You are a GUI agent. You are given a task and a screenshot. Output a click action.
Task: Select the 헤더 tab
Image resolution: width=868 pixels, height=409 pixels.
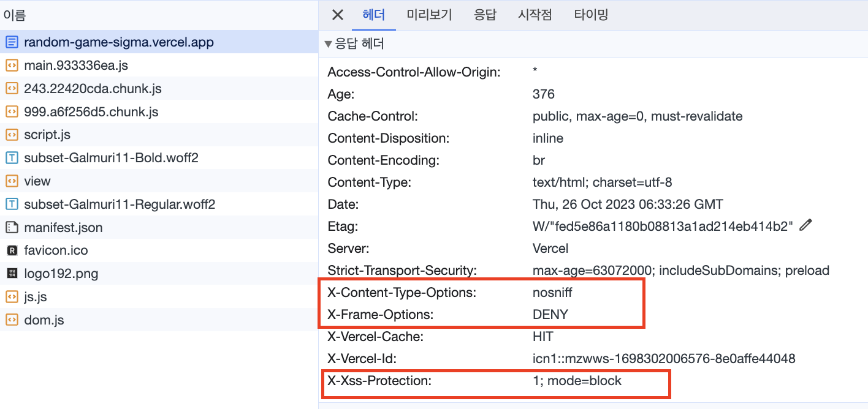(373, 15)
